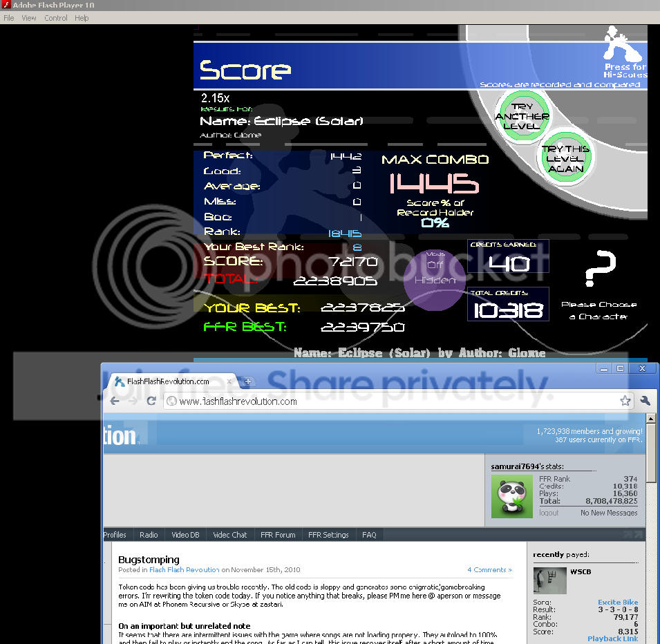
Task: Bookmark page with the star icon
Action: (625, 401)
